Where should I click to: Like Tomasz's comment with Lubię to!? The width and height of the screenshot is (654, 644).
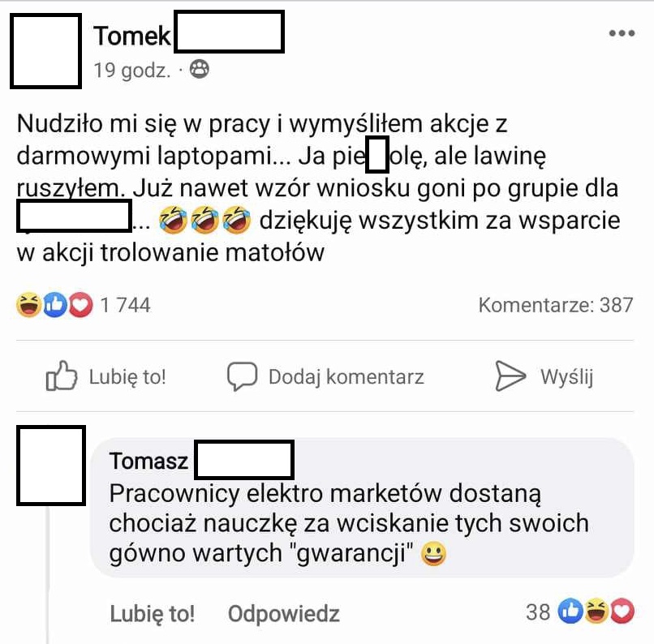153,613
